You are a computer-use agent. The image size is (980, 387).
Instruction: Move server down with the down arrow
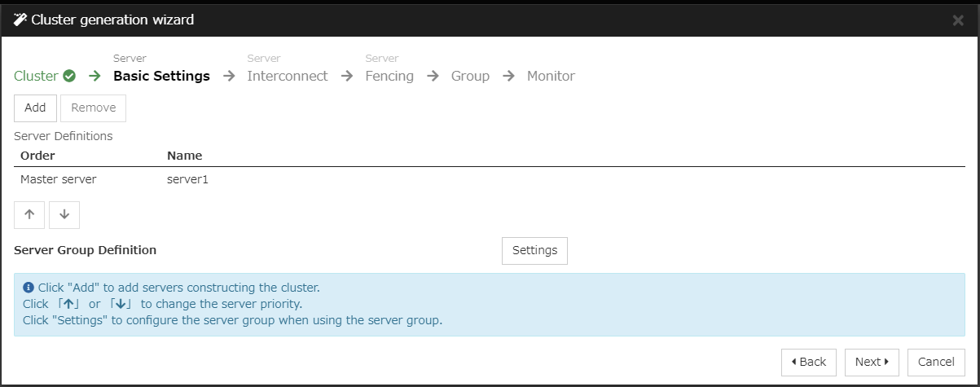coord(64,215)
